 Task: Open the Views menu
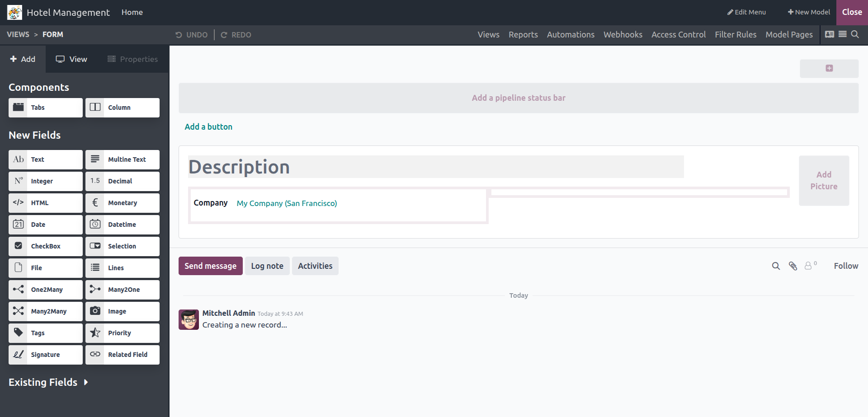[488, 35]
